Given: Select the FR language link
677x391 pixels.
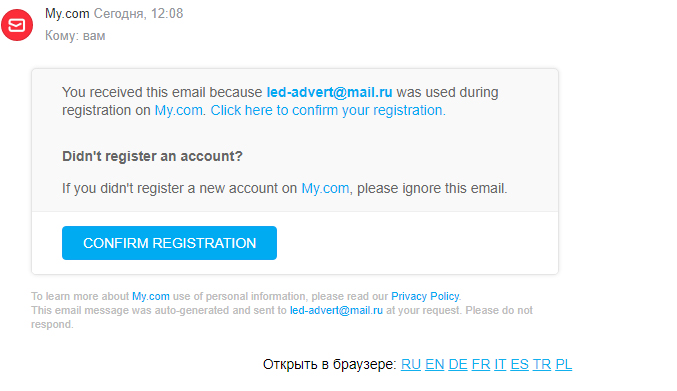Looking at the screenshot, I should point(481,365).
